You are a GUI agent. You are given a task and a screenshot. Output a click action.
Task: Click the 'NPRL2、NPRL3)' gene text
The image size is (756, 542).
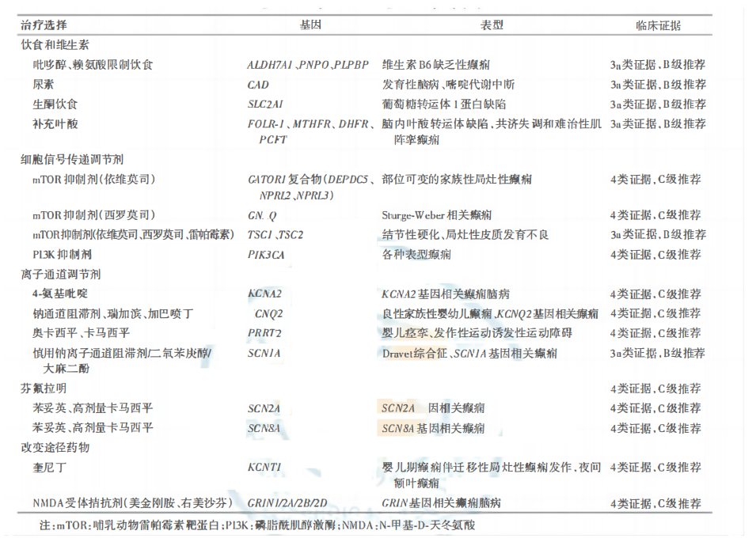click(297, 195)
